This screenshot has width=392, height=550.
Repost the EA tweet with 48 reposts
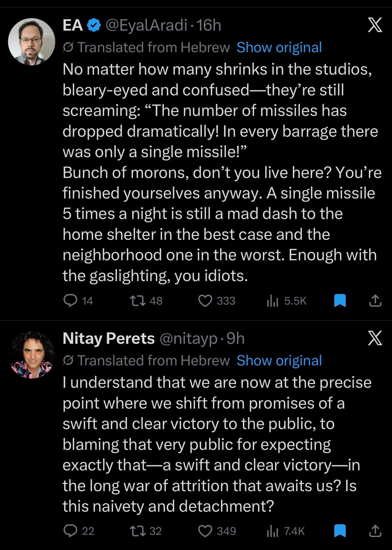138,301
